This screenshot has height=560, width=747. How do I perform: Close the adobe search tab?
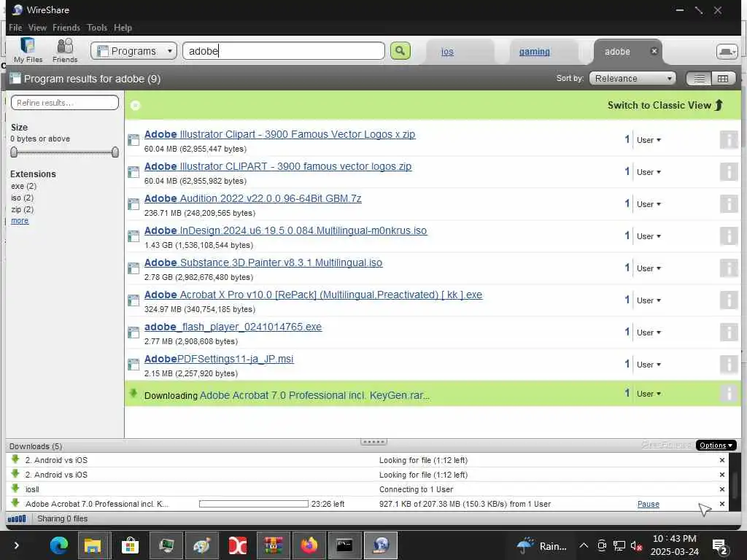pyautogui.click(x=654, y=51)
